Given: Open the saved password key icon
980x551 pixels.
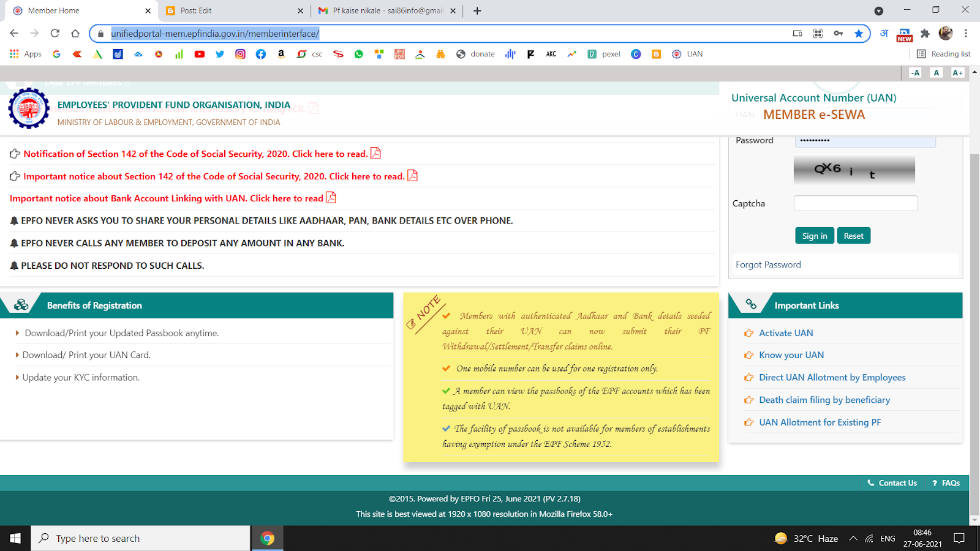Looking at the screenshot, I should click(x=839, y=34).
